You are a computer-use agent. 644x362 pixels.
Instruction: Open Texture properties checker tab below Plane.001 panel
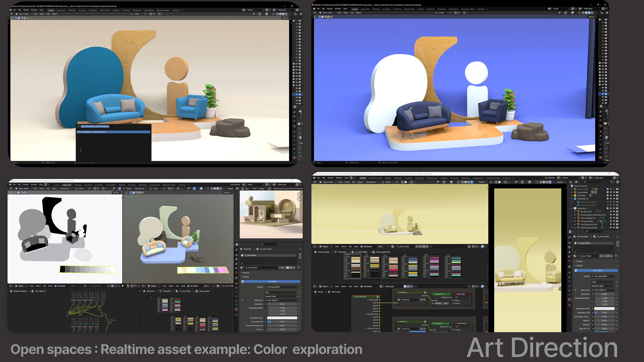[x=236, y=315]
